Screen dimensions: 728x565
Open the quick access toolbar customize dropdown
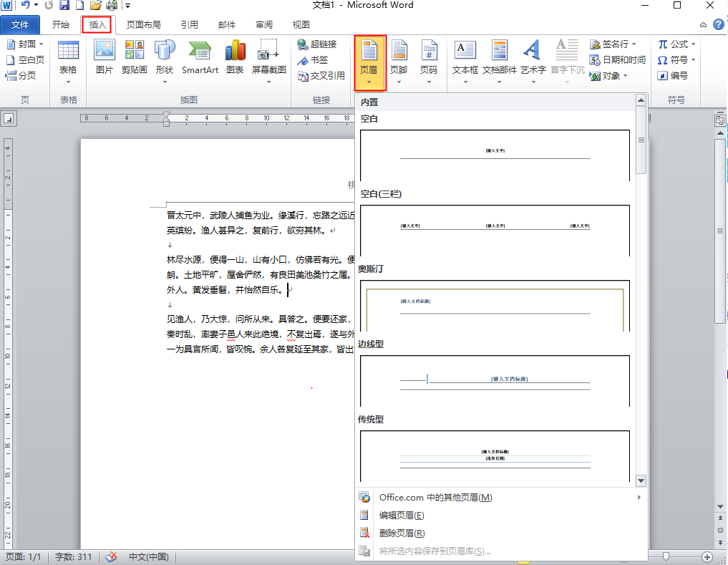click(127, 6)
